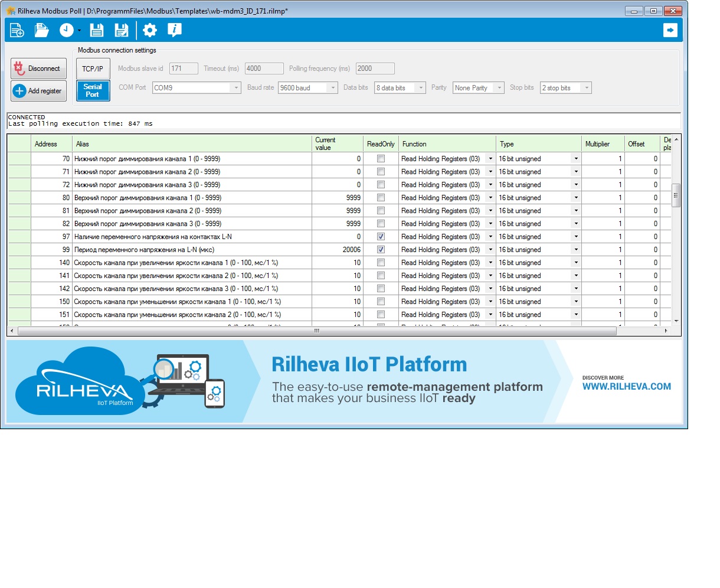Save template as using floppy-with-pencil icon
720x588 pixels.
coord(122,30)
